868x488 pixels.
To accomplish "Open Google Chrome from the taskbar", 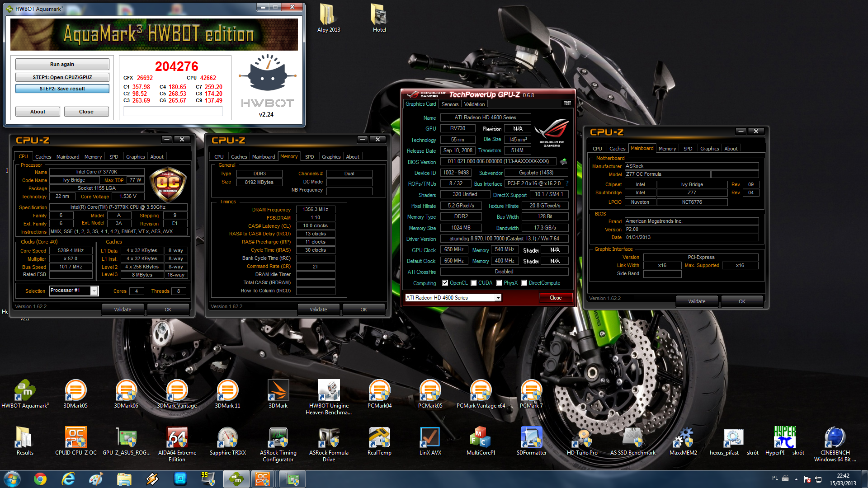I will (40, 479).
